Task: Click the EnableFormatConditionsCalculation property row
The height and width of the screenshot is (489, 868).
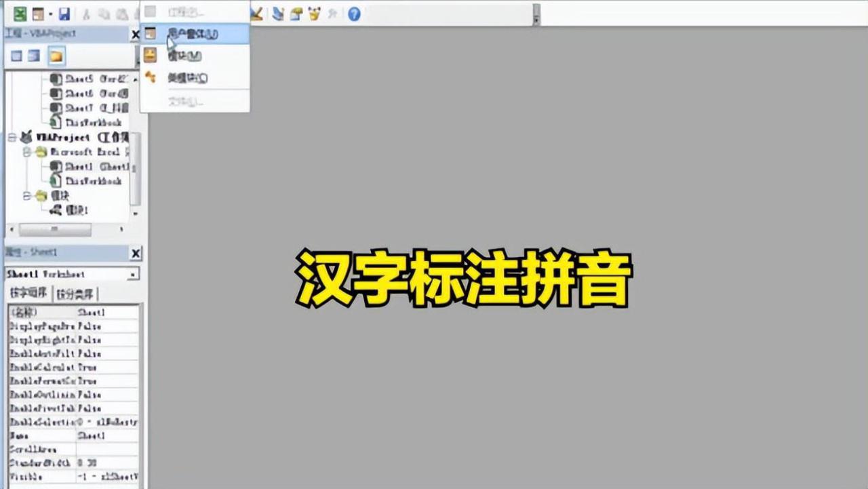Action: tap(73, 381)
